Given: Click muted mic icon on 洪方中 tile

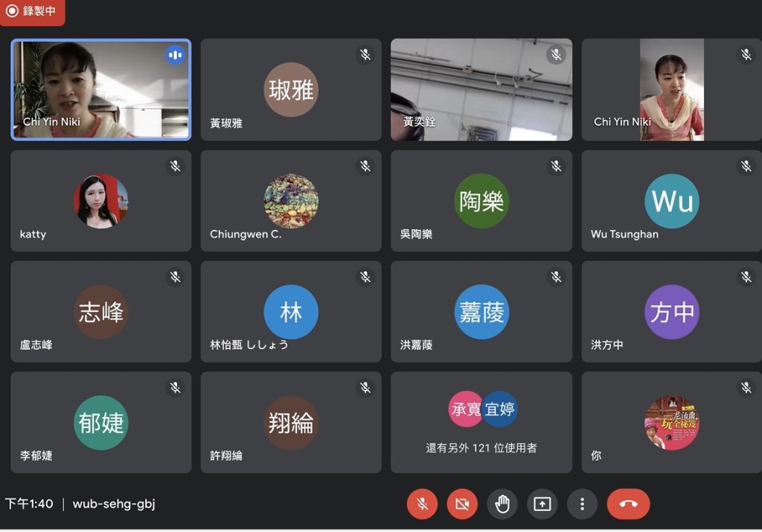Looking at the screenshot, I should coord(746,277).
